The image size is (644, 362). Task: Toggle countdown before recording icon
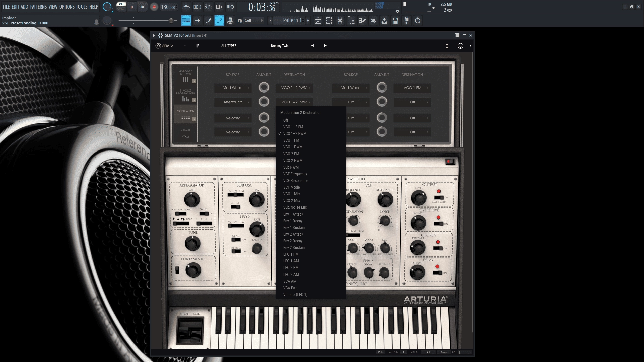[208, 7]
